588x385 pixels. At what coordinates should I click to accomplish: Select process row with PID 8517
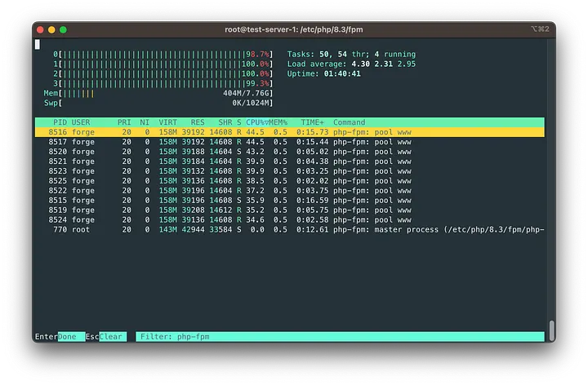(289, 142)
